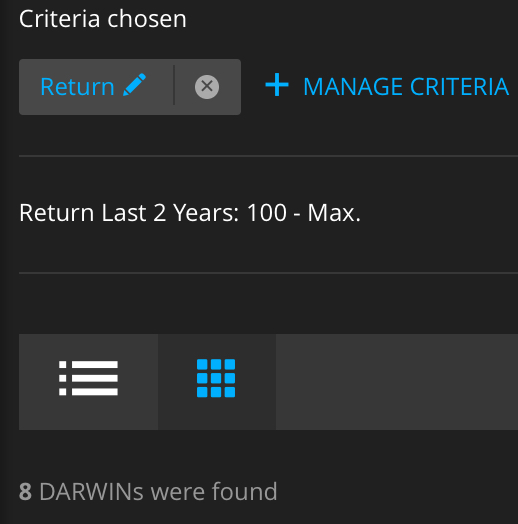The width and height of the screenshot is (518, 524).
Task: Click separator line above the view toggles
Action: (268, 273)
